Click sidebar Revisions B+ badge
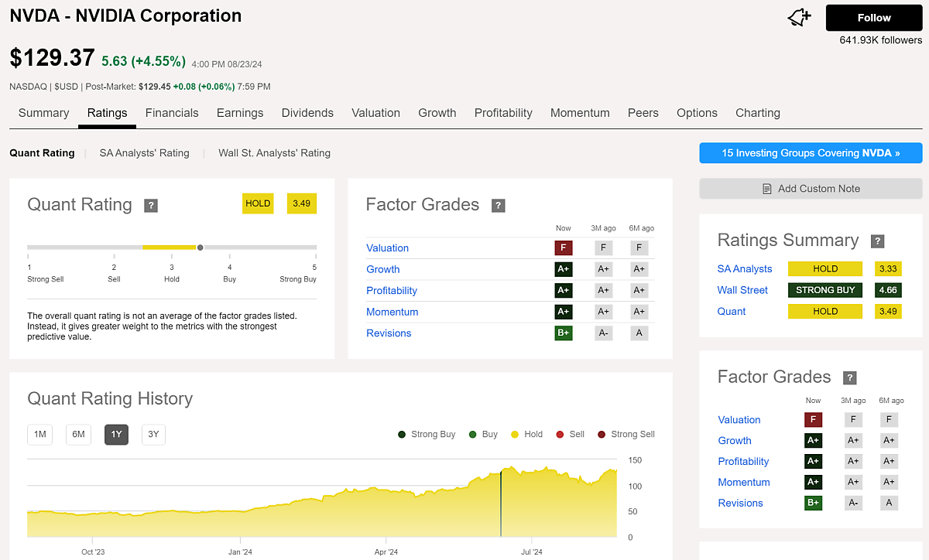This screenshot has height=560, width=929. 813,503
